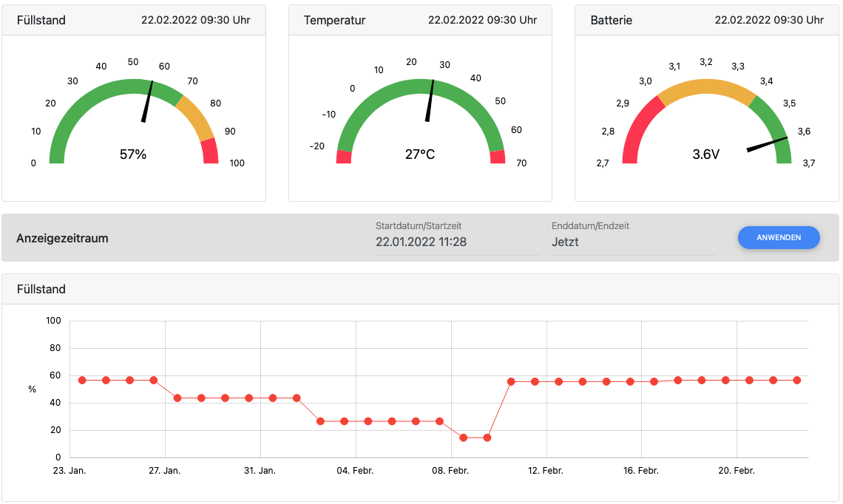This screenshot has width=843, height=504.
Task: Click the Batterie panel title
Action: [x=611, y=20]
